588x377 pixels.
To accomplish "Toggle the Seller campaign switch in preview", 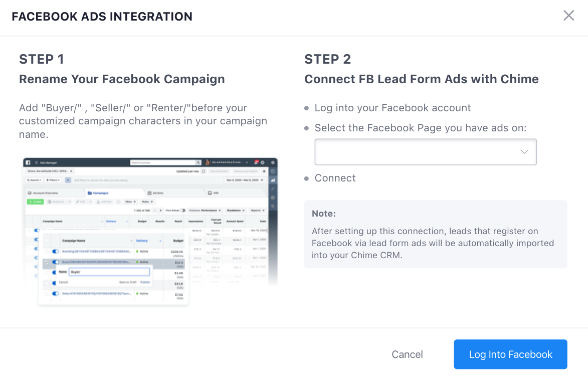I will (56, 293).
